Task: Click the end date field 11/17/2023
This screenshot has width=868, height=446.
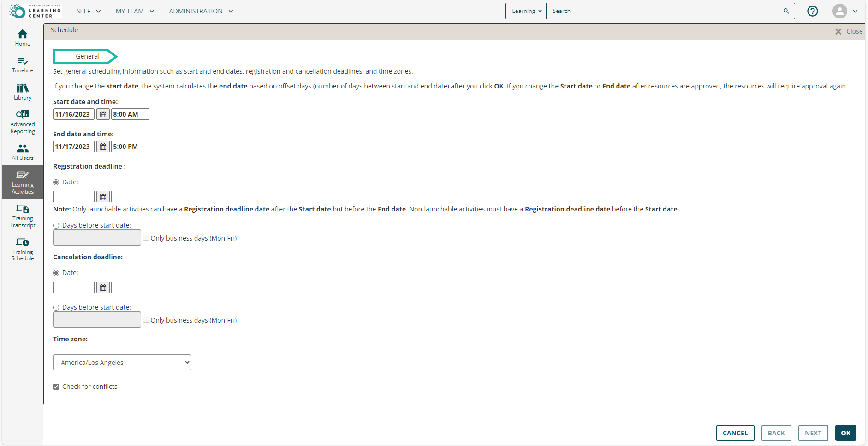Action: pos(74,147)
